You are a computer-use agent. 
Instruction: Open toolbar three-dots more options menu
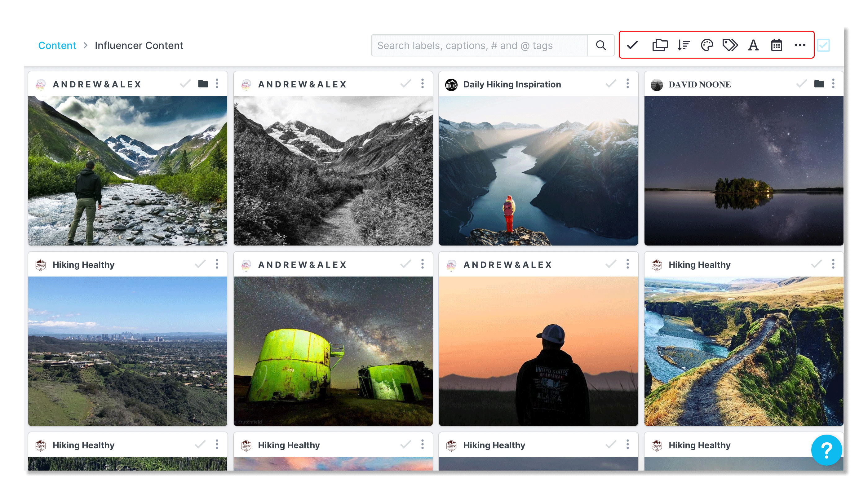pos(799,45)
